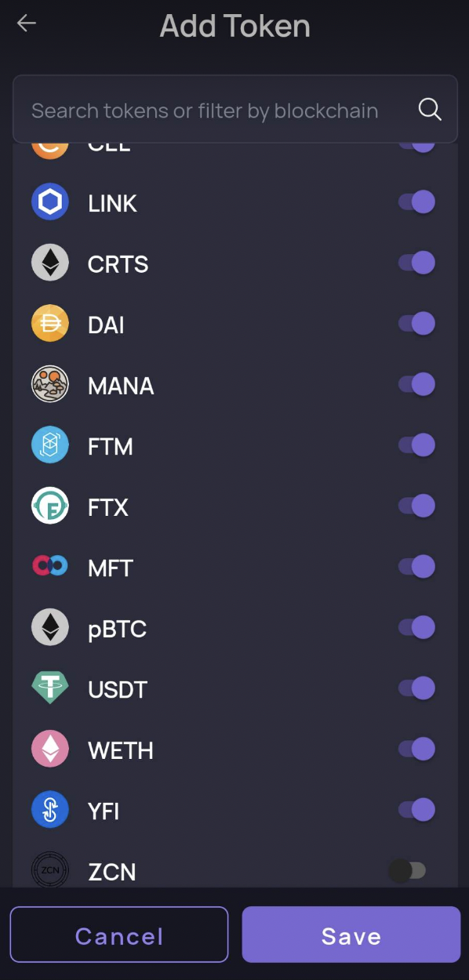The width and height of the screenshot is (469, 980).
Task: Click the MANA token icon
Action: (50, 385)
